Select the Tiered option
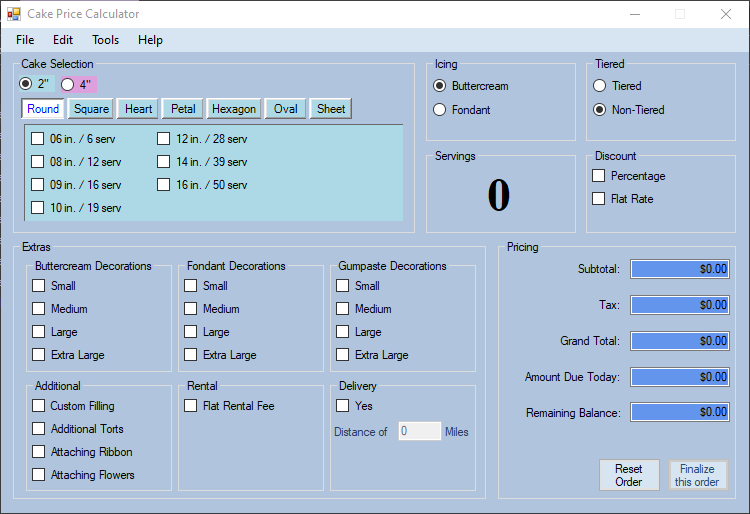 pos(599,86)
